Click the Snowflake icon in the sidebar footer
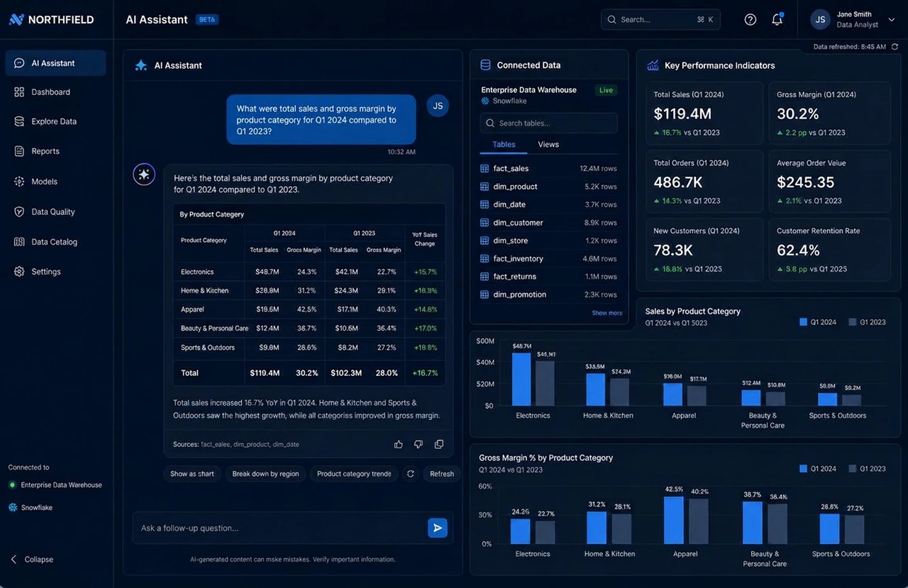The height and width of the screenshot is (588, 908). click(12, 508)
